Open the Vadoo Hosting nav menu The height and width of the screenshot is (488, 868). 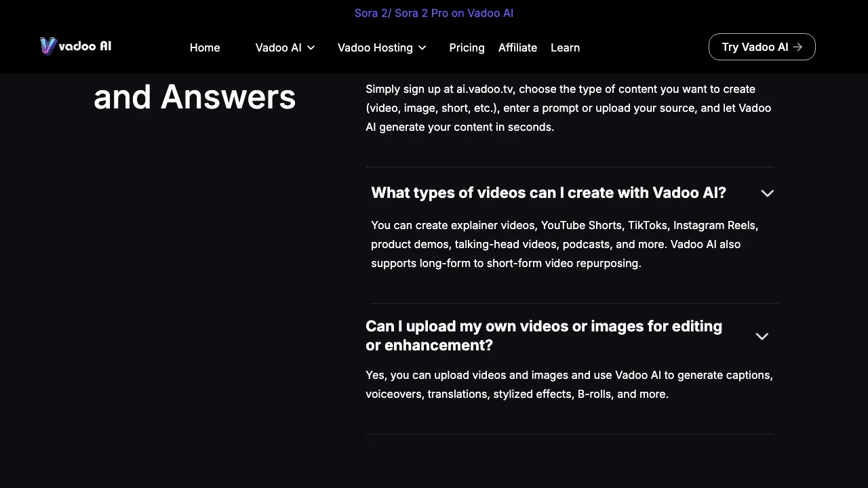[x=375, y=47]
